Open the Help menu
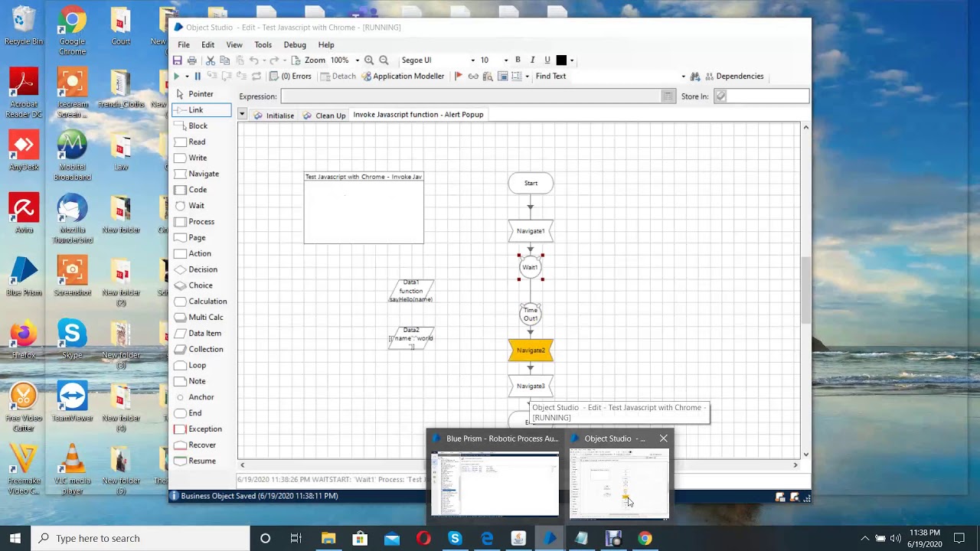 pyautogui.click(x=326, y=45)
